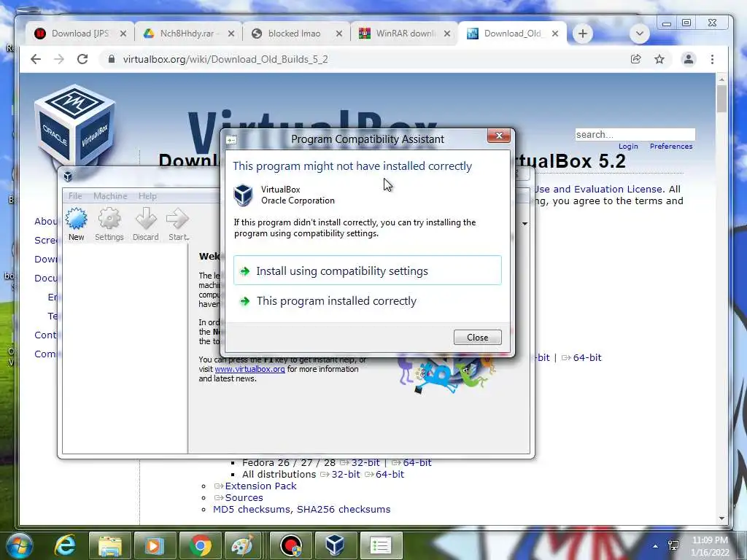The image size is (747, 560).
Task: Expand dropdown arrow beside compatibility dialog
Action: [x=525, y=224]
